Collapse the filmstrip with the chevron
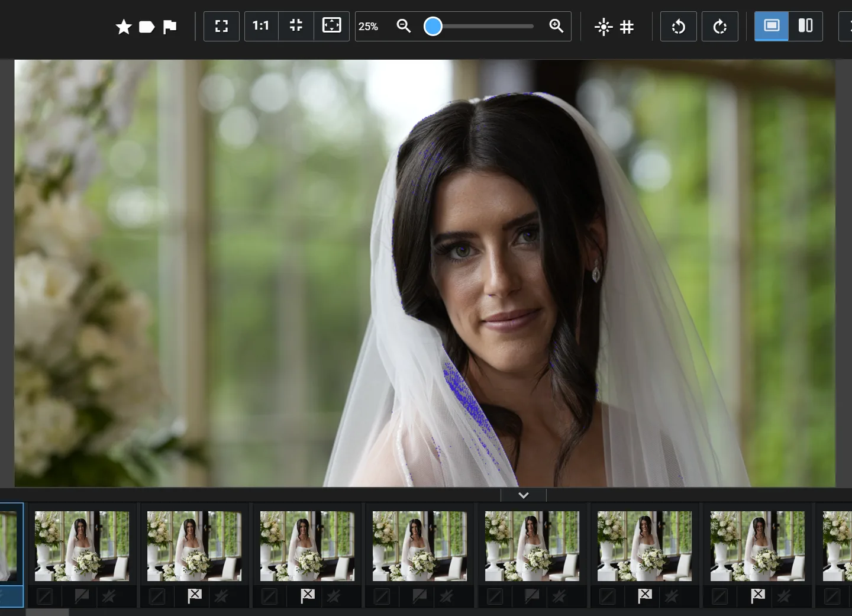The image size is (852, 616). [x=524, y=495]
